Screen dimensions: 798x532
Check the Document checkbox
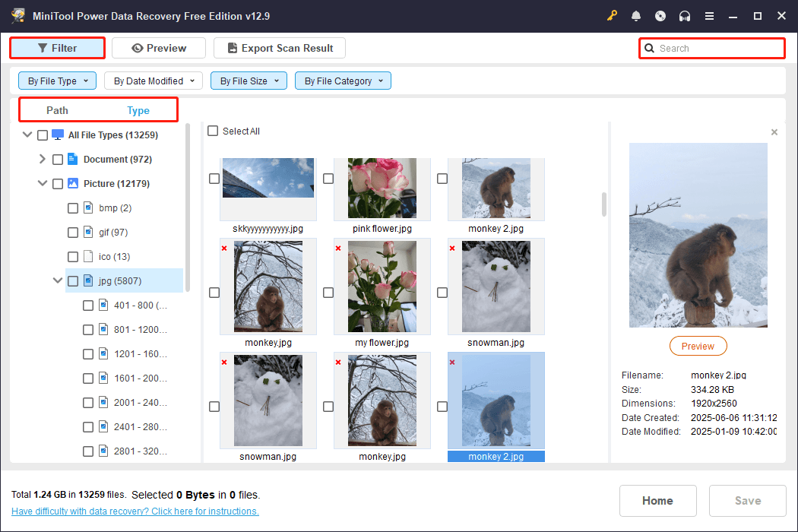pos(58,160)
